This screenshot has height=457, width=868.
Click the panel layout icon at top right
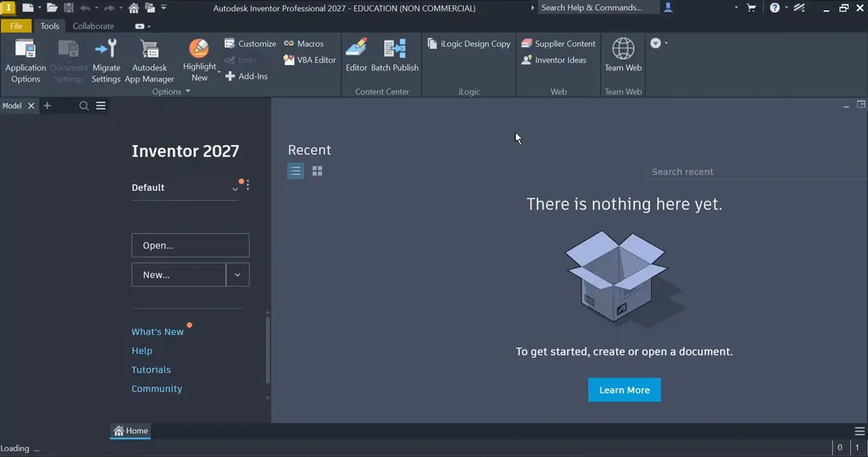pos(861,104)
